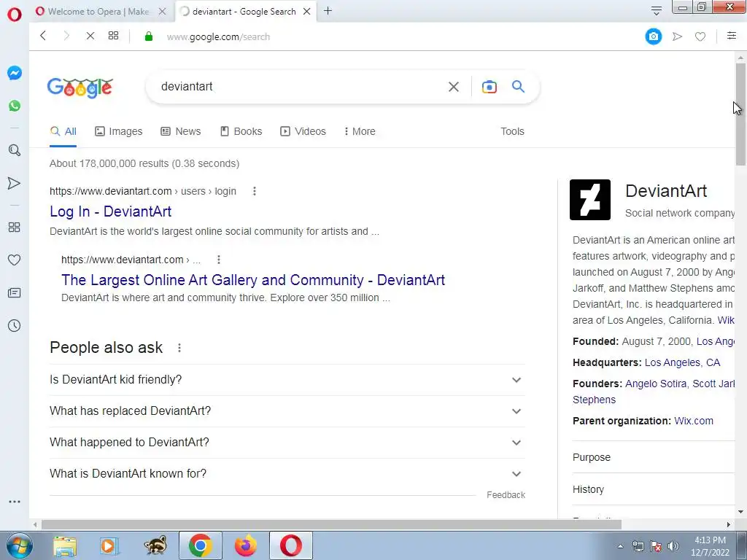Open a new tab
The image size is (747, 560).
point(328,10)
